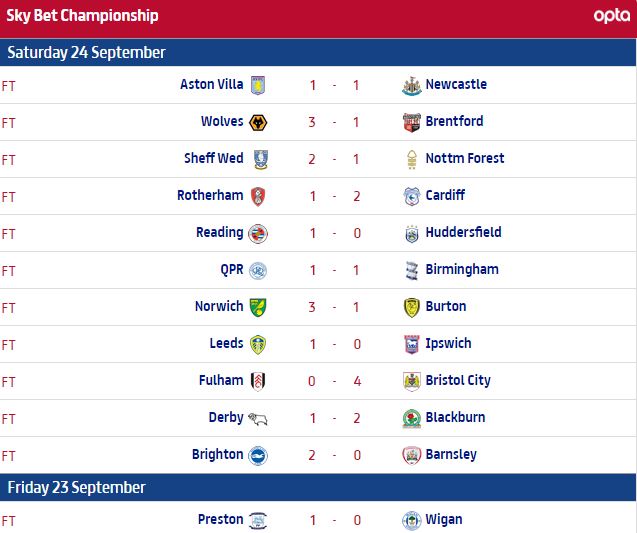Screen dimensions: 637x533
Task: Click the FT status for Preston match
Action: pyautogui.click(x=9, y=520)
